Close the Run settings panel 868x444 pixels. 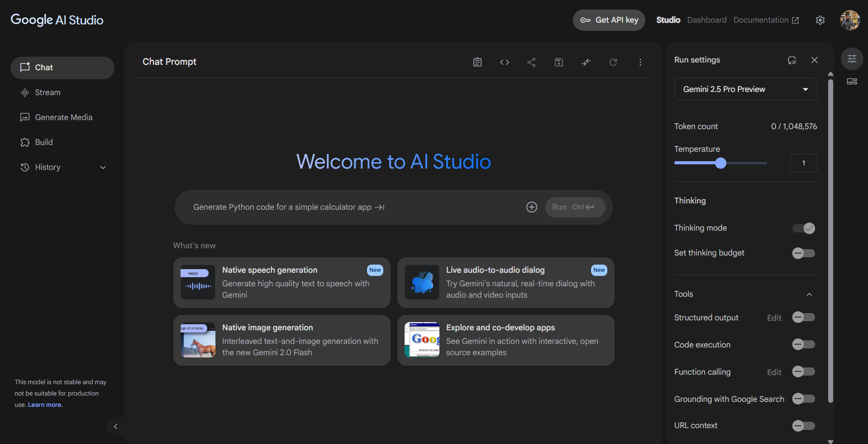point(815,60)
